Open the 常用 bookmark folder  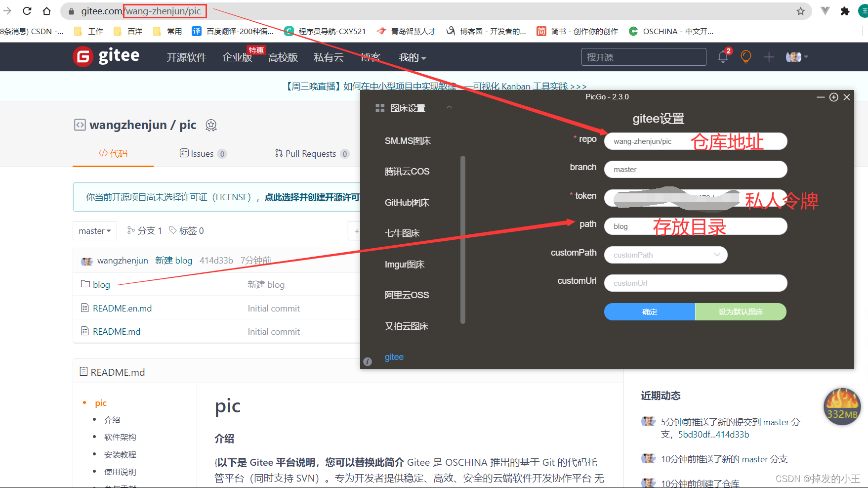[167, 31]
